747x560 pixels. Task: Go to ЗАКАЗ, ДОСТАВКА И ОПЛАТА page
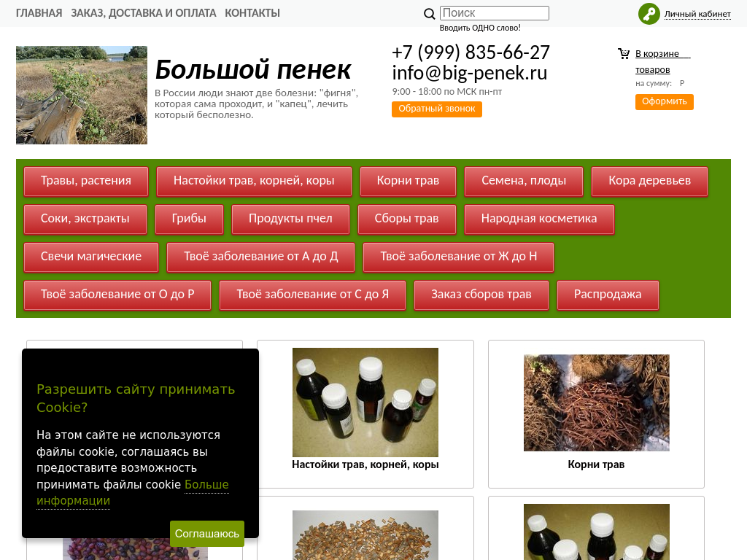144,13
